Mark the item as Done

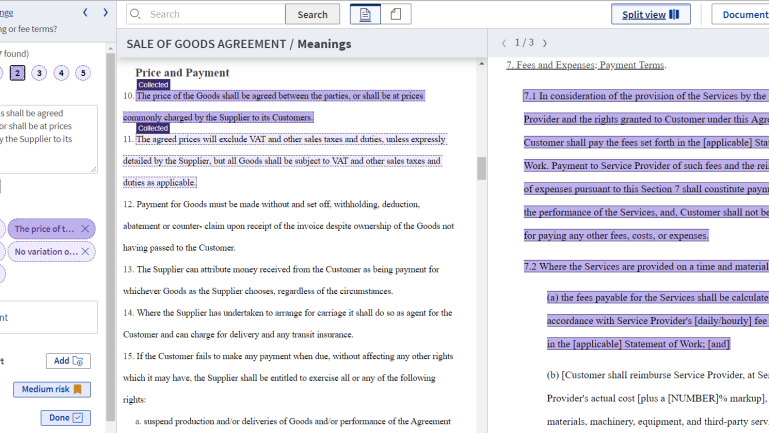[x=66, y=418]
